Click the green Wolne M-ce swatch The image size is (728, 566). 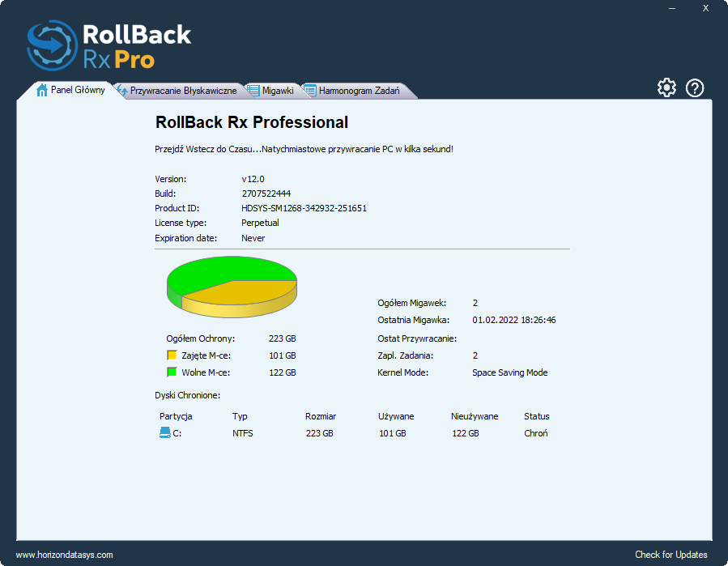point(172,372)
